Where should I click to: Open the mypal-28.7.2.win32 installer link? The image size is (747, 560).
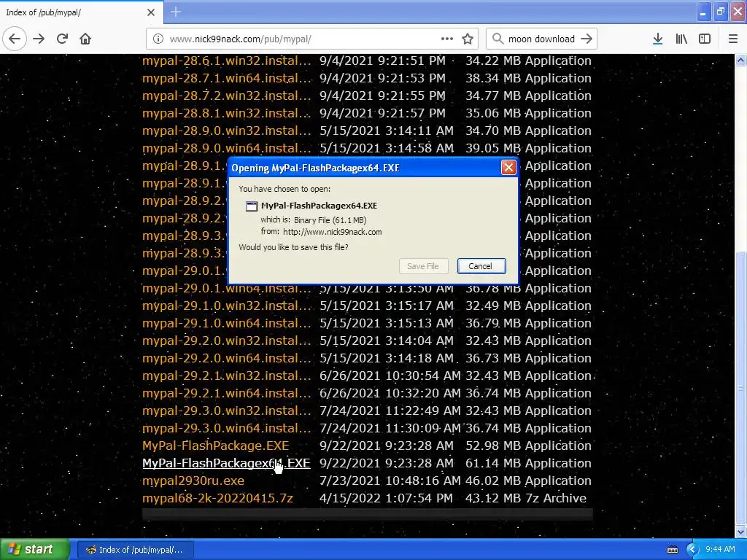[x=226, y=96]
